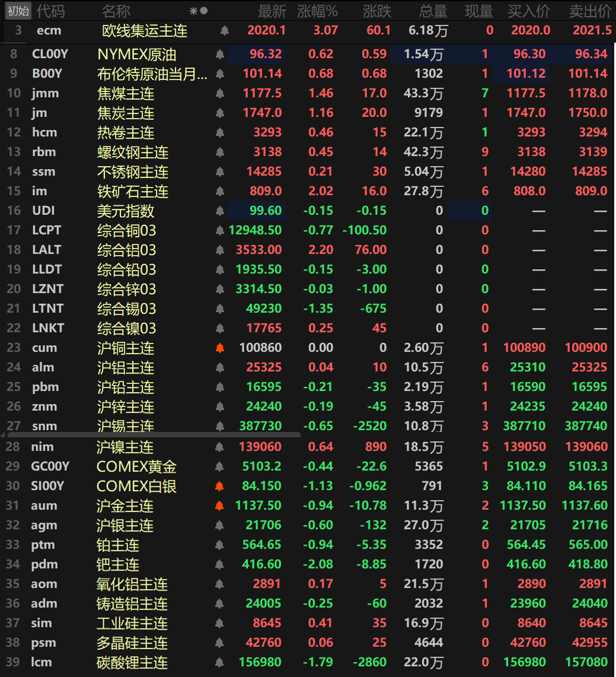Viewport: 616px width, 677px height.
Task: Click the alert bell for 工业硅主连
Action: click(x=219, y=623)
